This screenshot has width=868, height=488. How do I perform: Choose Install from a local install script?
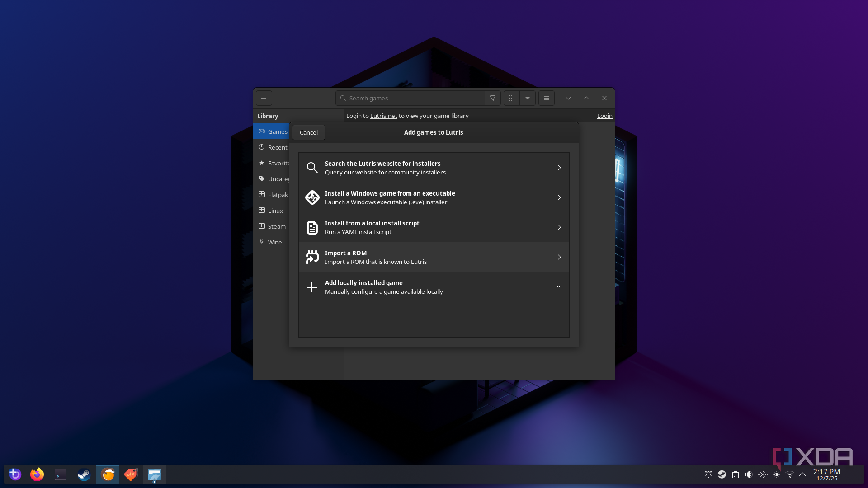tap(434, 227)
